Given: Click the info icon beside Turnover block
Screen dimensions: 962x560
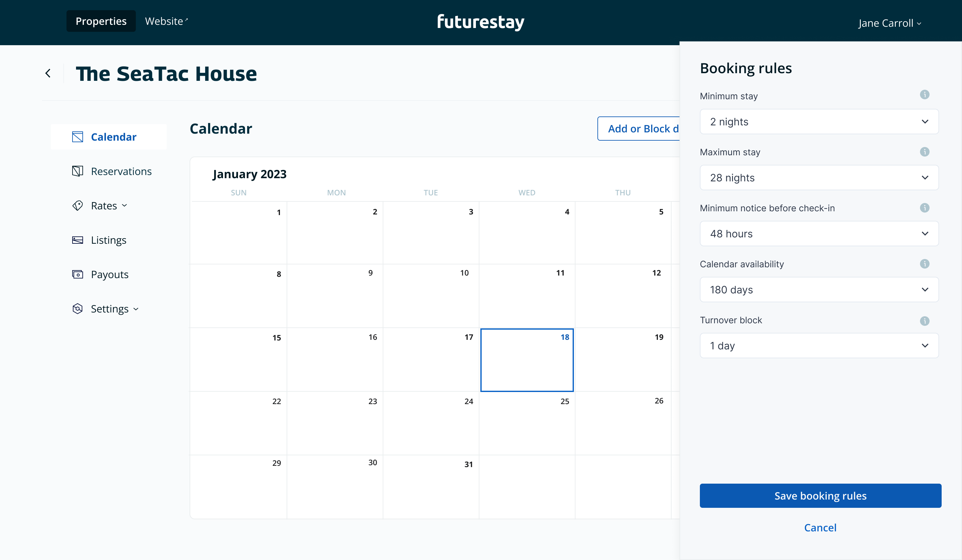Looking at the screenshot, I should click(924, 321).
